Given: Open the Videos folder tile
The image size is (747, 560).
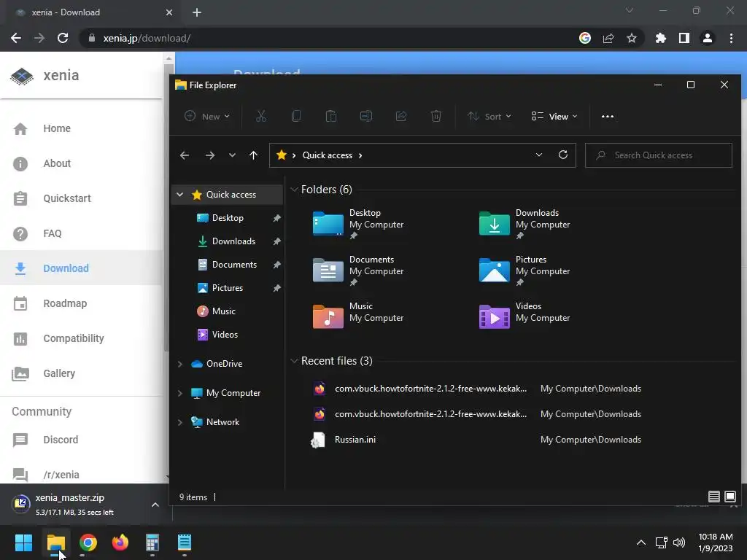Looking at the screenshot, I should coord(525,317).
